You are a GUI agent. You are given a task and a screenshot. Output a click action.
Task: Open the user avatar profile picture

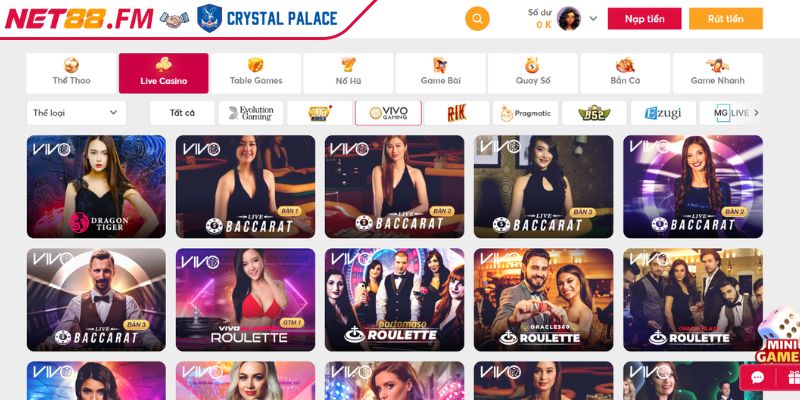point(568,19)
